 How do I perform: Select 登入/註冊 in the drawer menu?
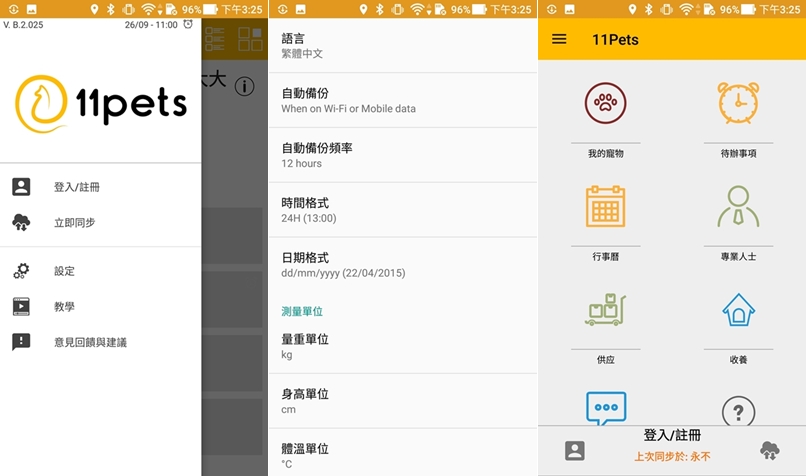point(77,187)
